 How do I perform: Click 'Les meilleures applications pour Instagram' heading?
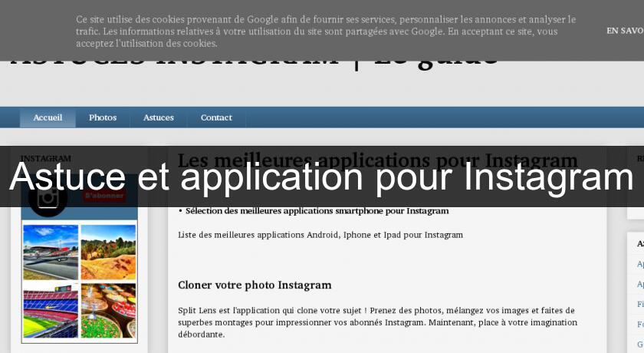(x=377, y=160)
